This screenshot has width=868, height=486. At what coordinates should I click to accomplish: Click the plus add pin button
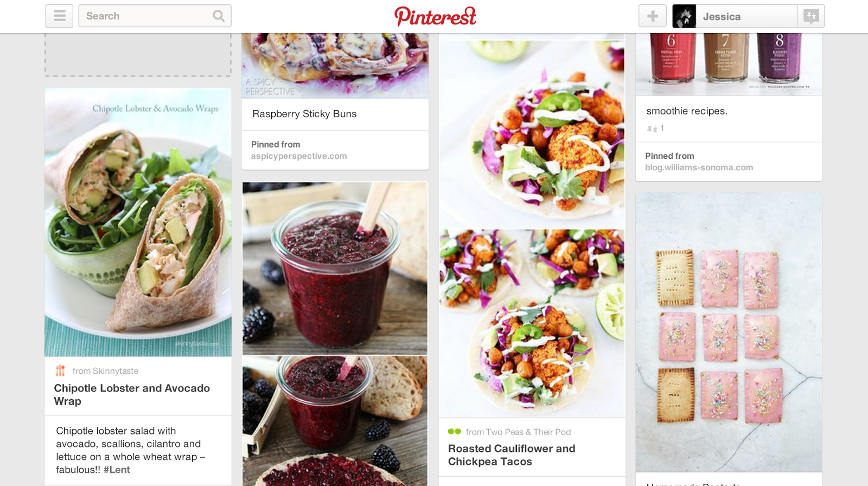pyautogui.click(x=653, y=16)
